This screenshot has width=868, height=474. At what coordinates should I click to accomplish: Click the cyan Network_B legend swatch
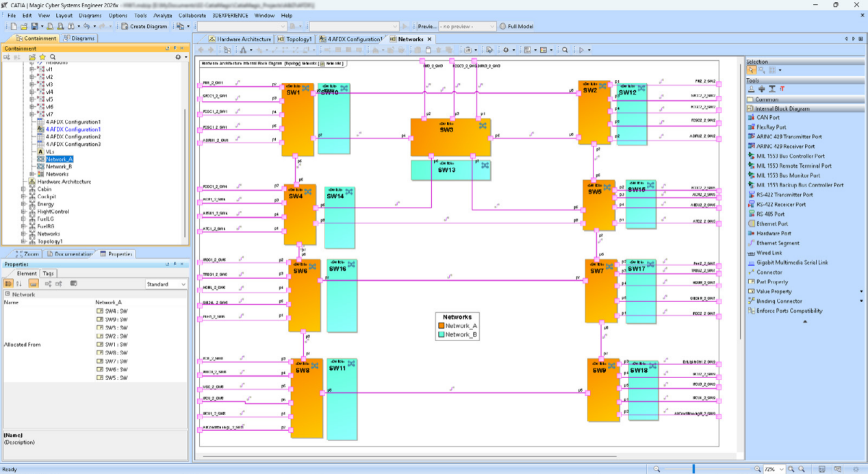[442, 334]
